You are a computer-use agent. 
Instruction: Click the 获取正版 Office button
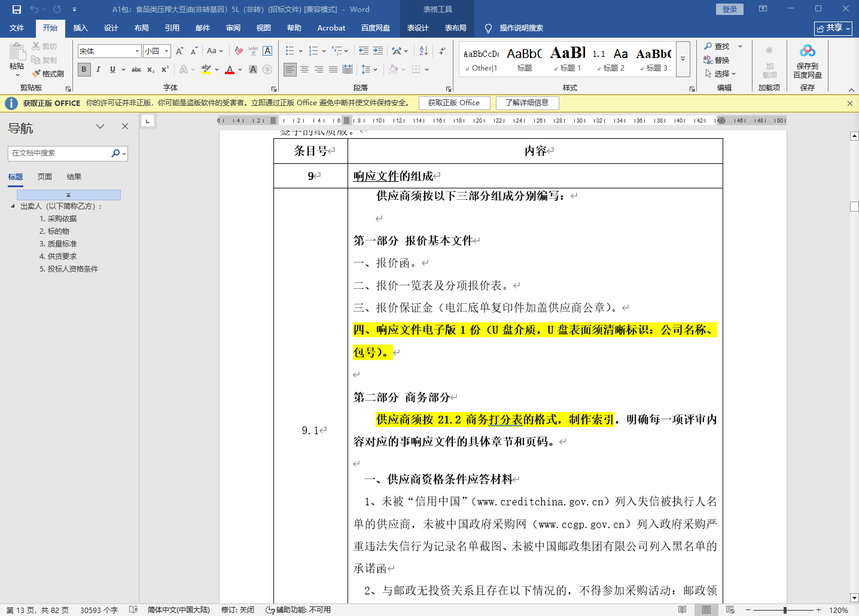click(x=453, y=103)
